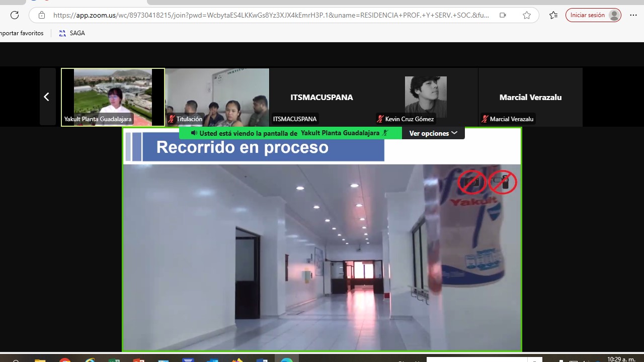Screen dimensions: 644x362
Task: Click the green screen-sharing notification banner text
Action: coord(290,133)
